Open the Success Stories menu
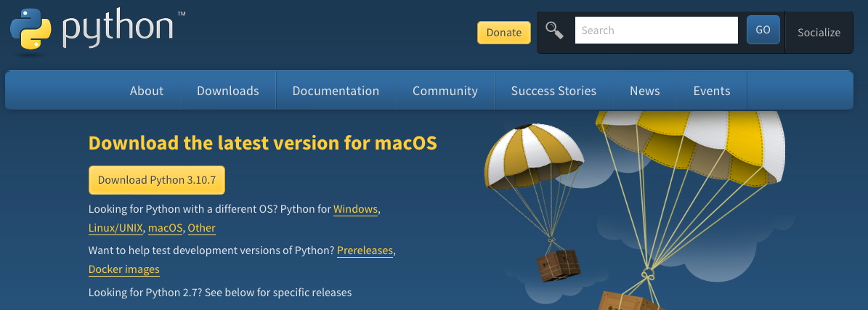The height and width of the screenshot is (310, 868). [553, 91]
